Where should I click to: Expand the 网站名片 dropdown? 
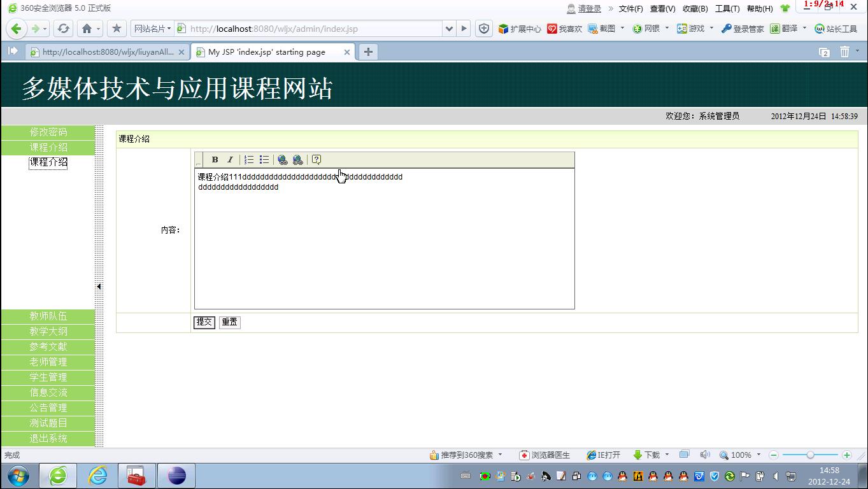tap(152, 29)
